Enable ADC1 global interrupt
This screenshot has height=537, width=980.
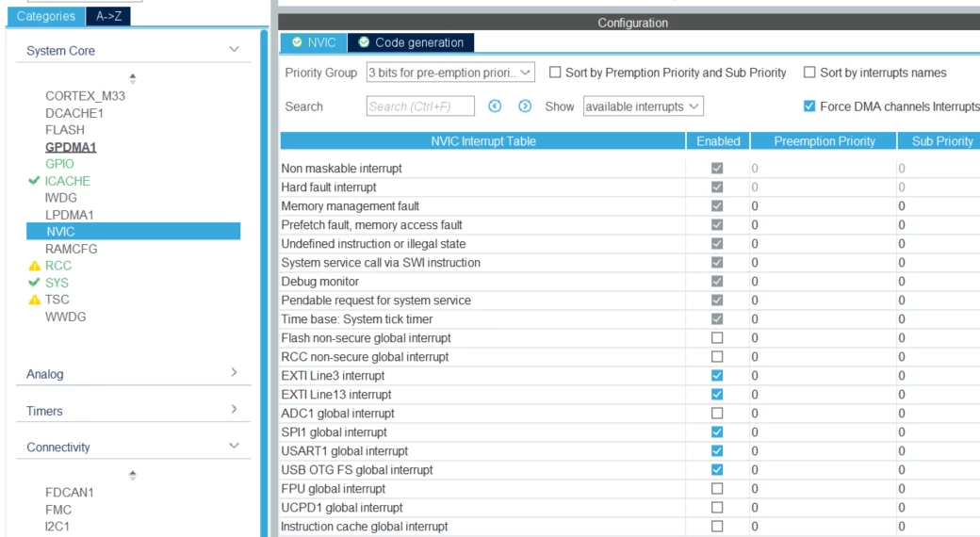pyautogui.click(x=717, y=414)
